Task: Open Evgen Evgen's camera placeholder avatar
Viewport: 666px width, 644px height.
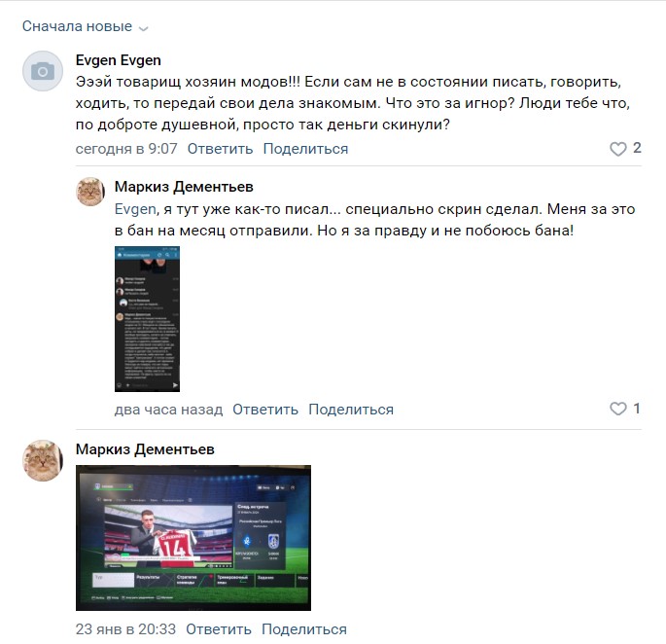Action: click(x=43, y=71)
